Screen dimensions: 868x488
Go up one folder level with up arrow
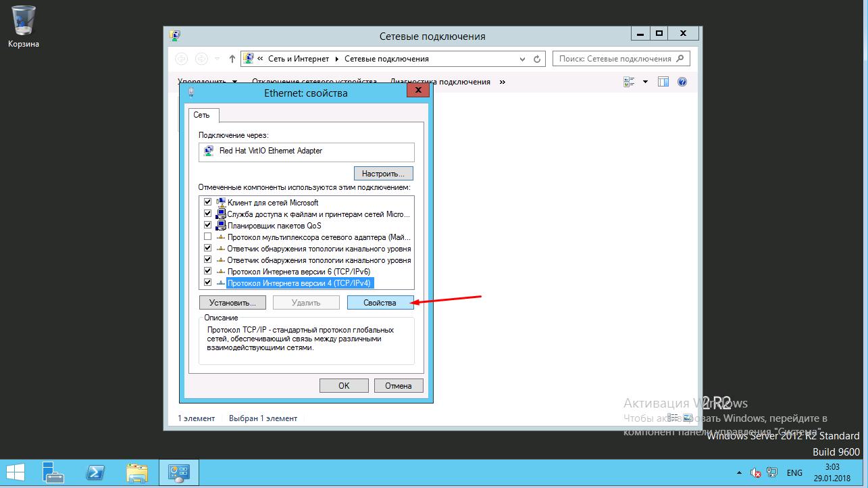coord(232,59)
